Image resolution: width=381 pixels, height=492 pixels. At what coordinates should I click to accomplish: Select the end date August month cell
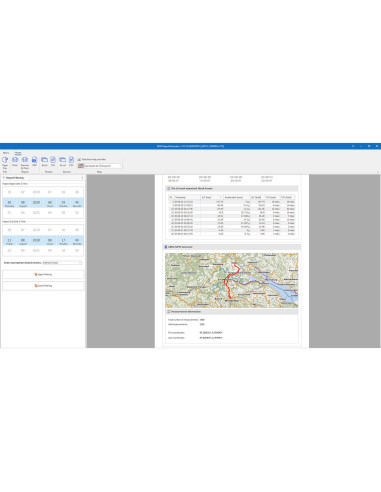tap(23, 241)
